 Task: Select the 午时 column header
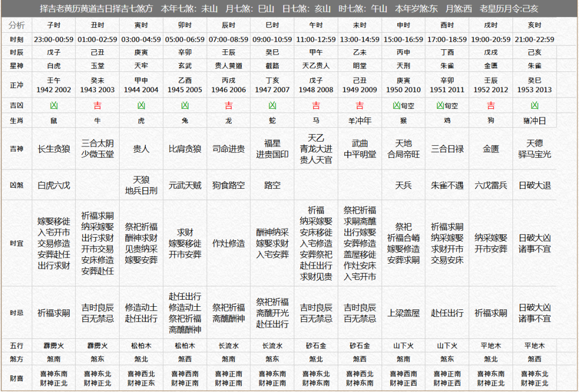[x=316, y=25]
